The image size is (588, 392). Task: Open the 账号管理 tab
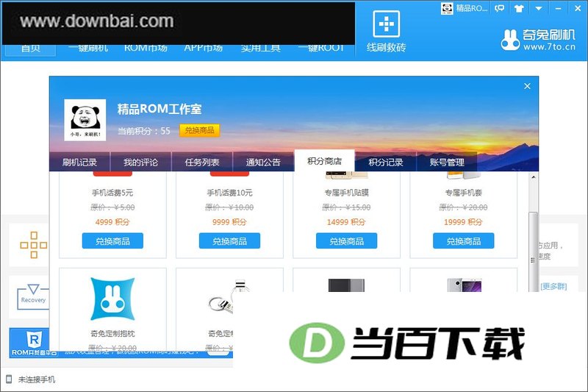pyautogui.click(x=447, y=162)
